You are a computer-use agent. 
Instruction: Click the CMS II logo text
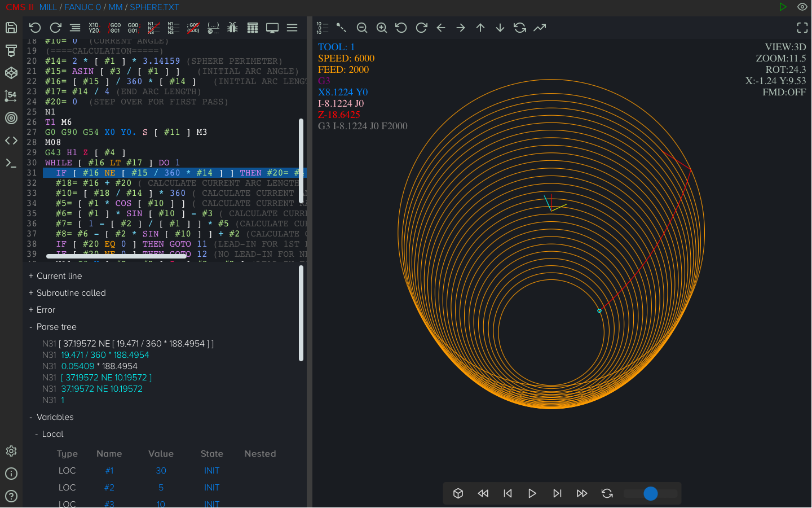20,7
